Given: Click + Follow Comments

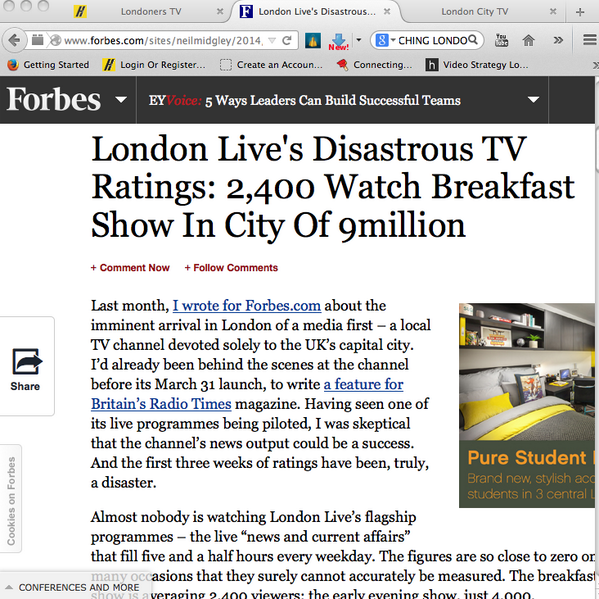Looking at the screenshot, I should [x=231, y=268].
